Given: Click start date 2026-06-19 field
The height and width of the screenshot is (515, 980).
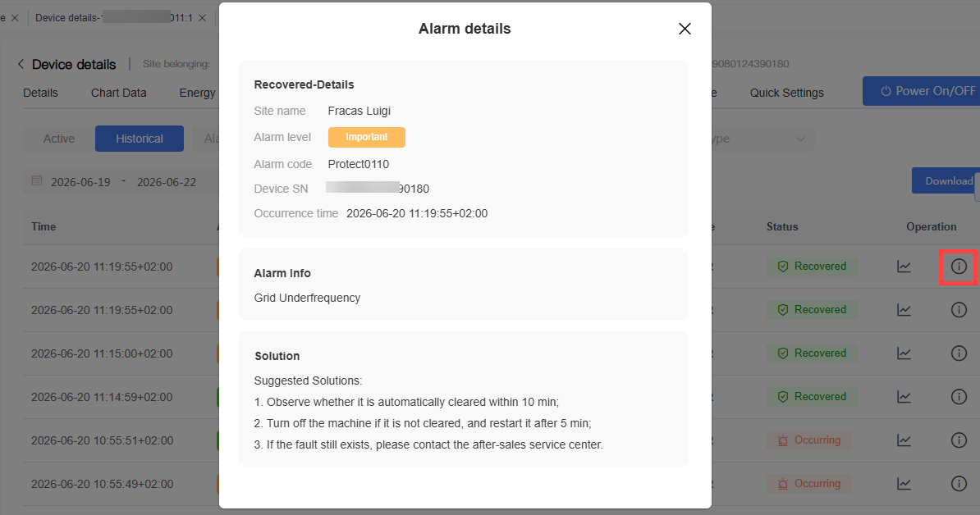Looking at the screenshot, I should (x=80, y=182).
